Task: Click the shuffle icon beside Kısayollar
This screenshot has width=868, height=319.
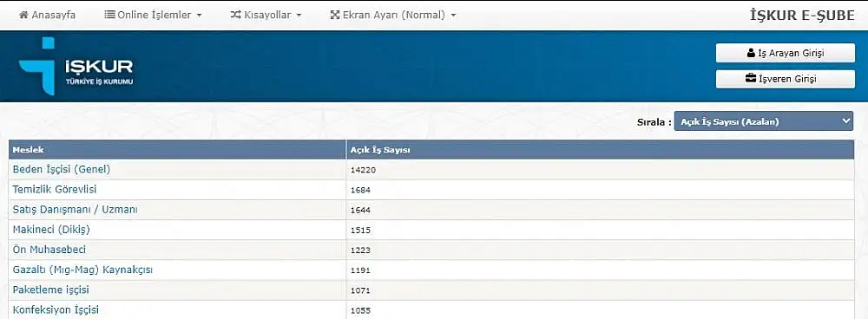Action: coord(236,15)
